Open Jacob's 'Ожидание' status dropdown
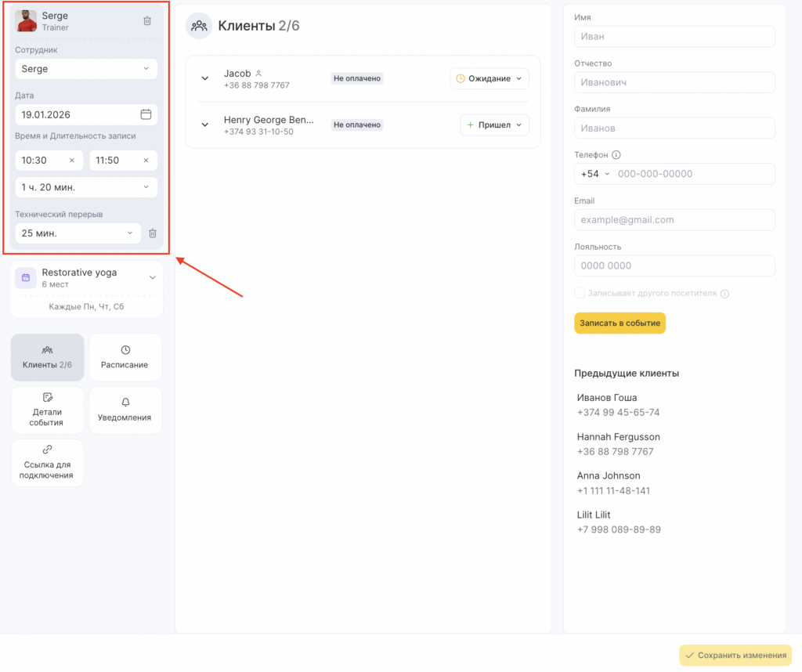Viewport: 802px width, 672px height. pyautogui.click(x=490, y=79)
